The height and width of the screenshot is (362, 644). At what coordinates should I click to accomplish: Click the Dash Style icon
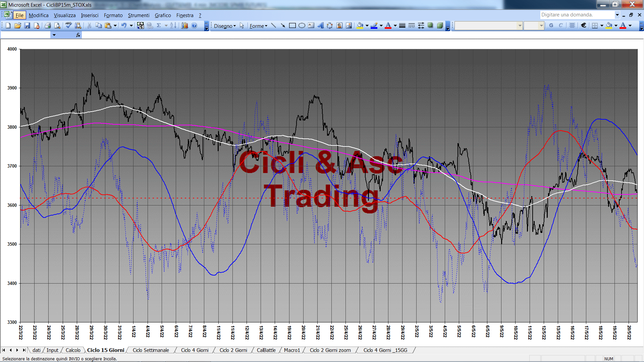coord(412,25)
